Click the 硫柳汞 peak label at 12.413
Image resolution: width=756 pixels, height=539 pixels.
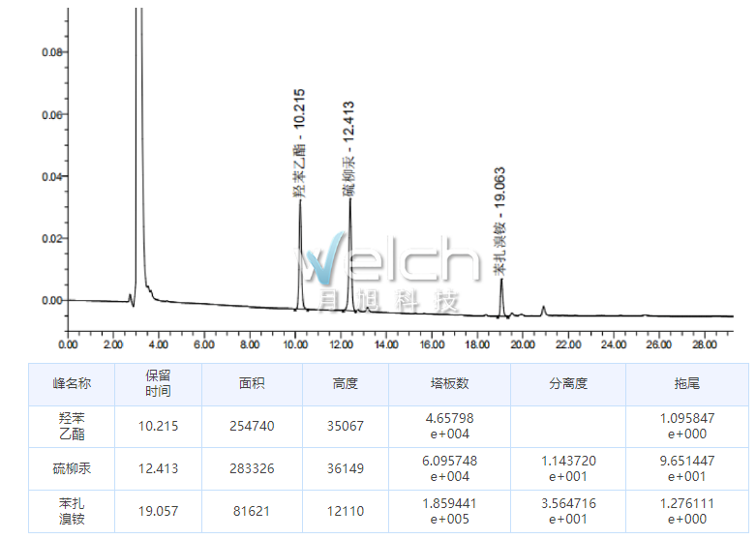(348, 148)
